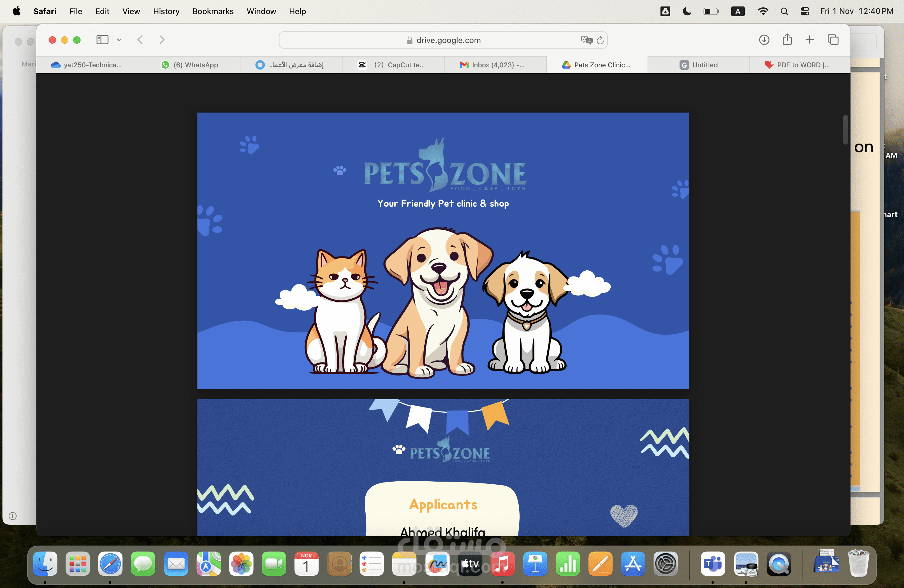Show the tab overview icon
The width and height of the screenshot is (904, 588).
pyautogui.click(x=833, y=40)
